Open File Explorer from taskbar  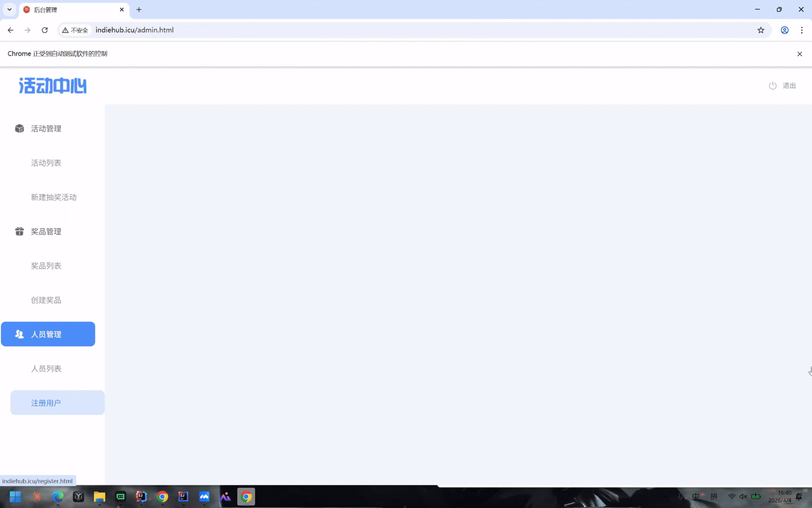tap(99, 496)
